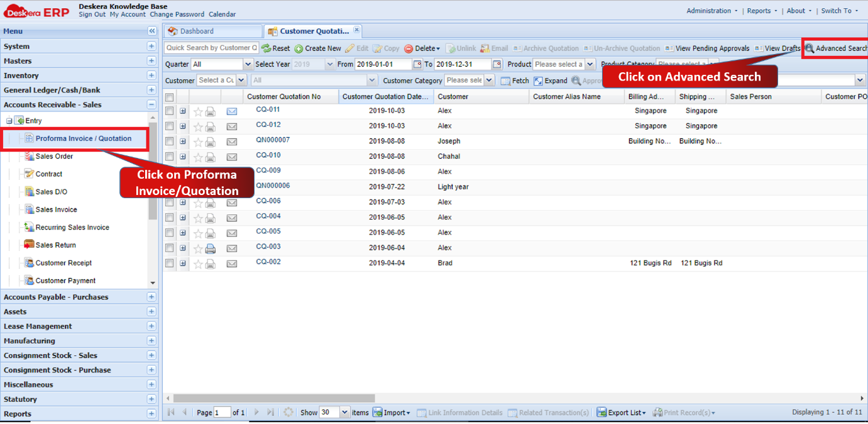Print the CQ-003 quotation record
Screen dimensions: 868x424
point(211,248)
